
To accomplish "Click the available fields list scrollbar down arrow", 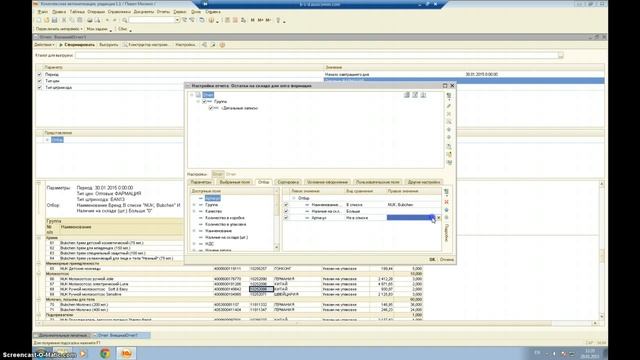I will click(277, 247).
